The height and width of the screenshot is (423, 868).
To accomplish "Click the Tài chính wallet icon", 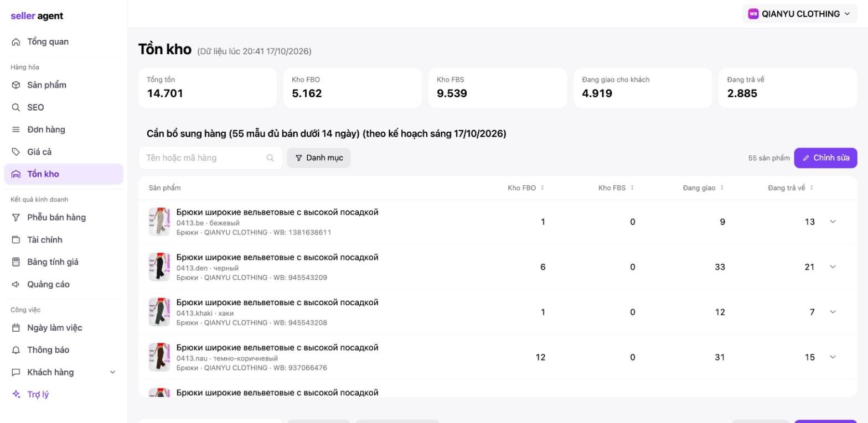I will (15, 240).
